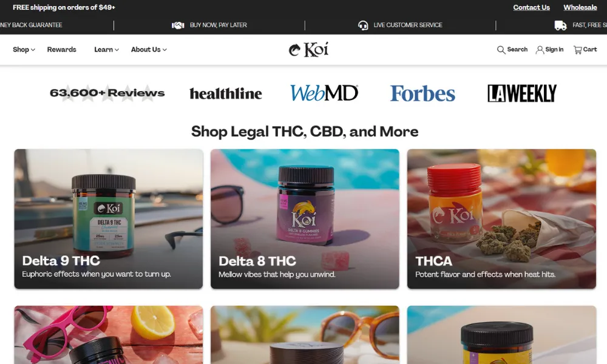The width and height of the screenshot is (607, 364).
Task: Click the WebMD press logo
Action: (324, 93)
